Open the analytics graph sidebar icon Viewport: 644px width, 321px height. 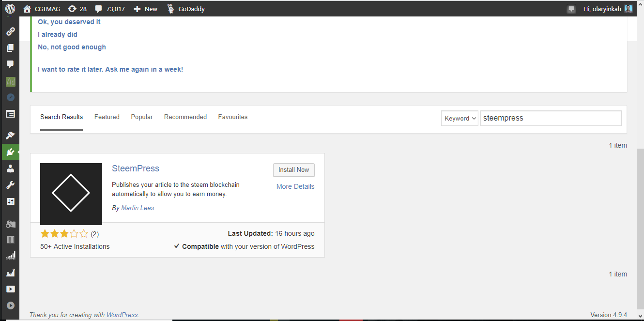(x=10, y=273)
